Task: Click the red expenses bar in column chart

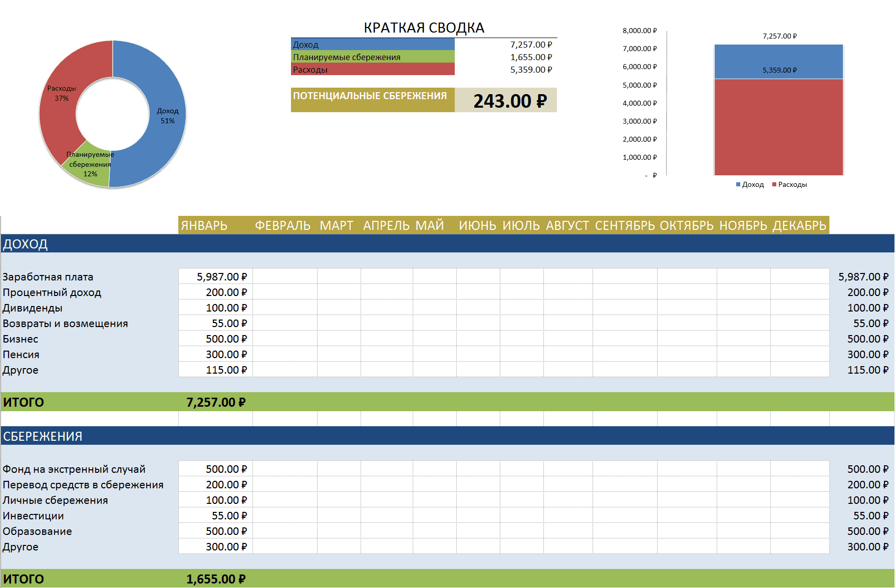Action: coord(779,127)
